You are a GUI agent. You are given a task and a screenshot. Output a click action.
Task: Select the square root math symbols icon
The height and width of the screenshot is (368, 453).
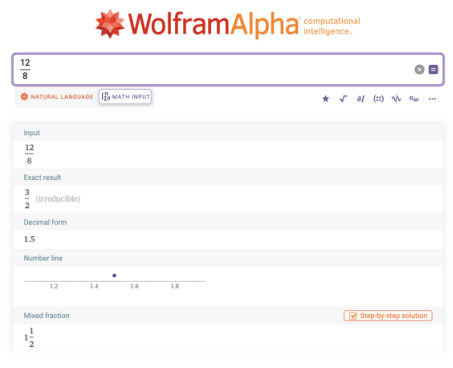(x=343, y=99)
